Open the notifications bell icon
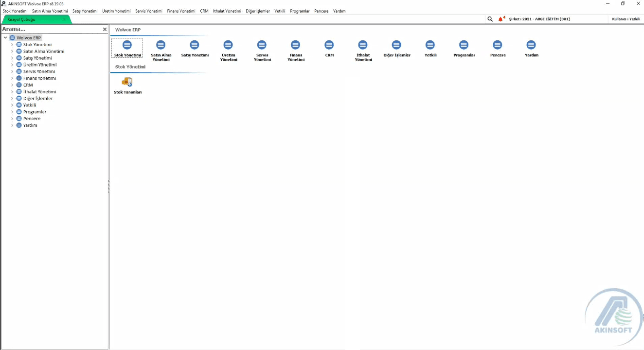This screenshot has width=644, height=350. tap(501, 19)
